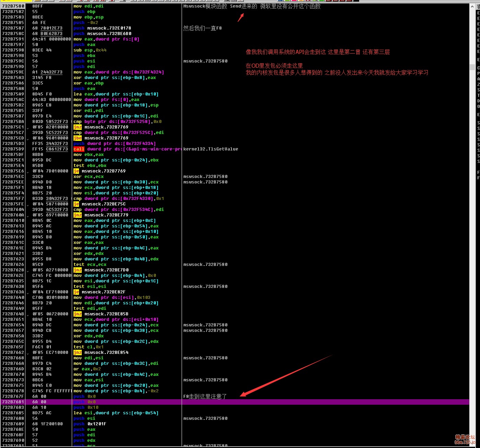
Task: Click hex bytes '68 1F200100'
Action: (x=48, y=424)
